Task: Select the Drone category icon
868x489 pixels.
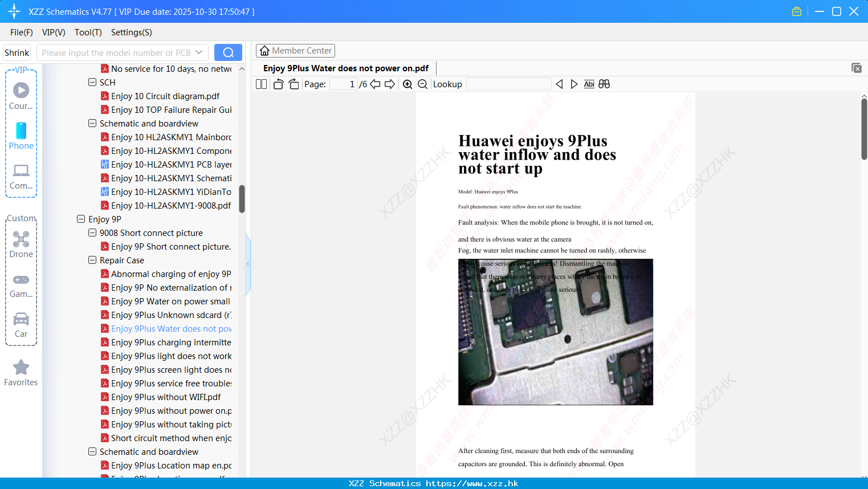Action: click(x=21, y=244)
